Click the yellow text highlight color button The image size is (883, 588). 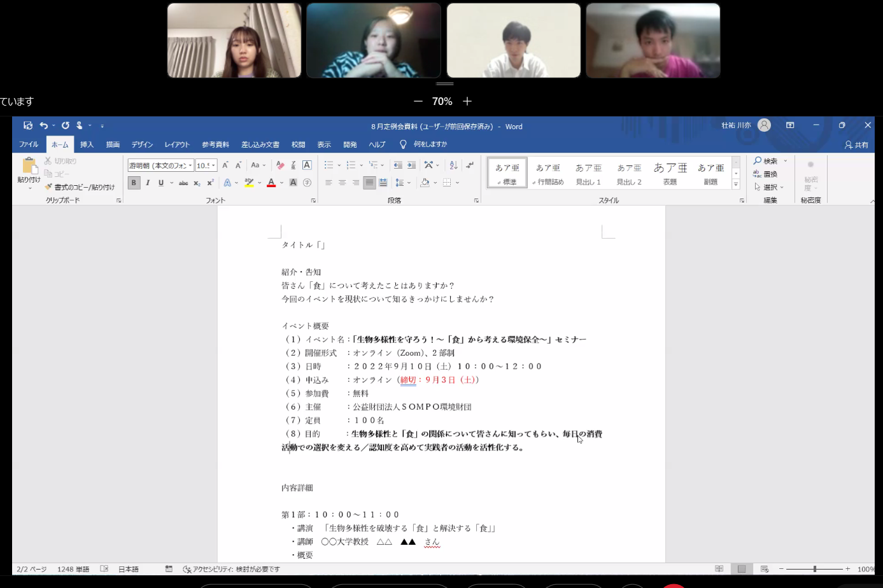pyautogui.click(x=249, y=183)
